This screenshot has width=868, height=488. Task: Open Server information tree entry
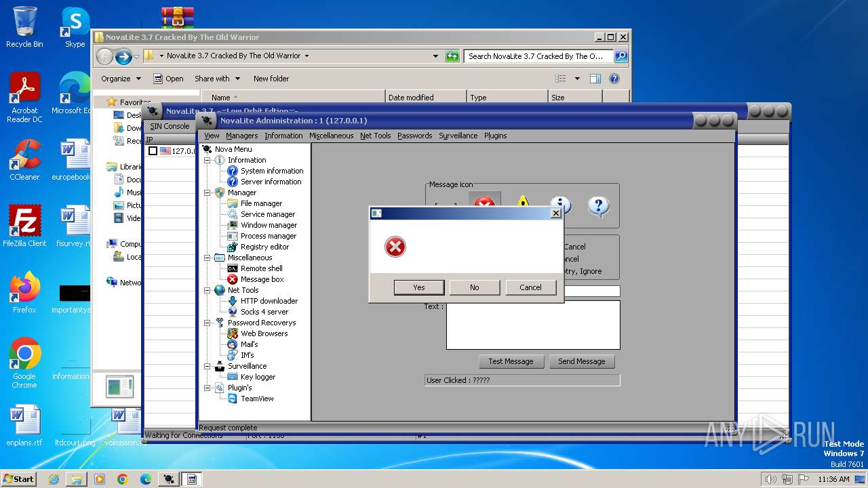click(x=271, y=182)
